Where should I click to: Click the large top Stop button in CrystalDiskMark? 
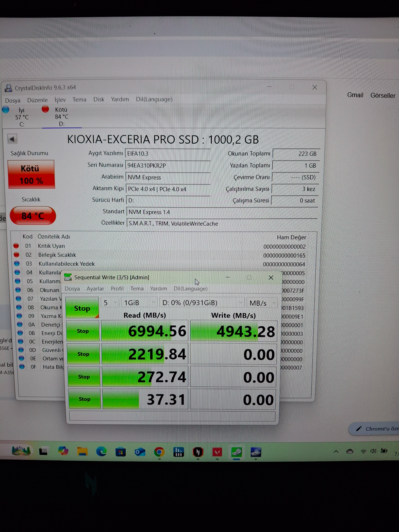pos(82,308)
